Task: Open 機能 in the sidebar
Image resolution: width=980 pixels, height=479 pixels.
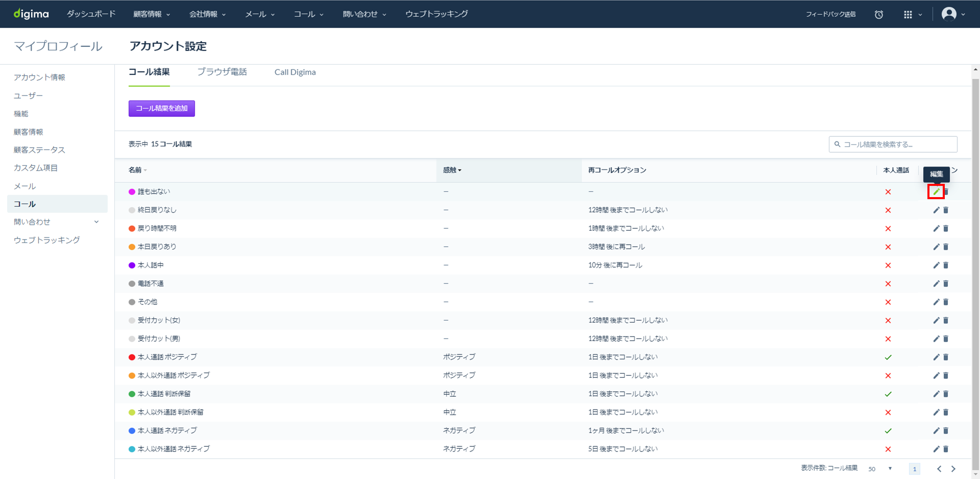Action: (21, 113)
